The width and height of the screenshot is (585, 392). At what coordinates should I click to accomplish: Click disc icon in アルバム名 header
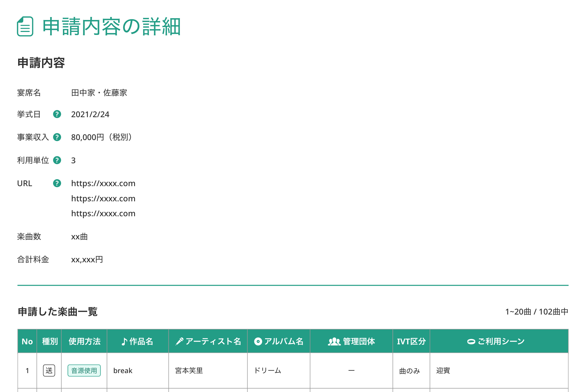(x=258, y=341)
